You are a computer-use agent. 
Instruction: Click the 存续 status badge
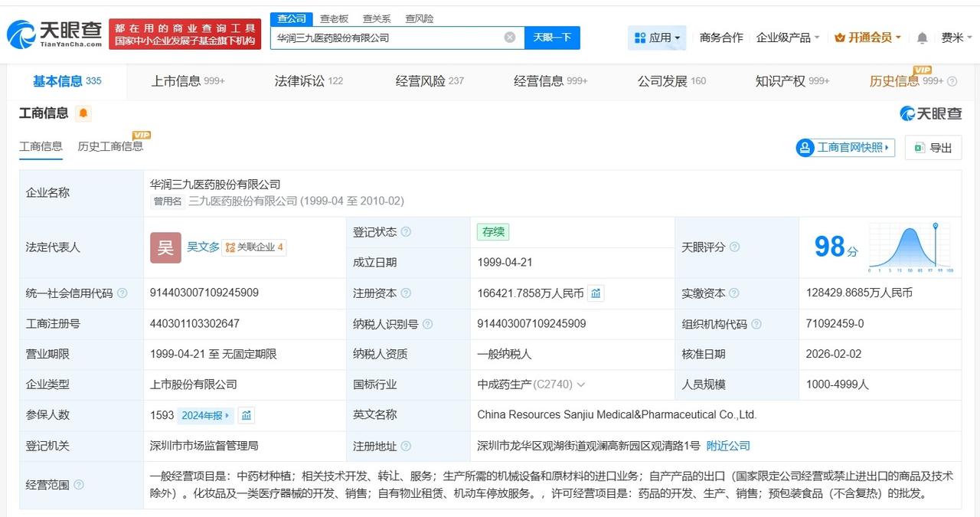492,231
